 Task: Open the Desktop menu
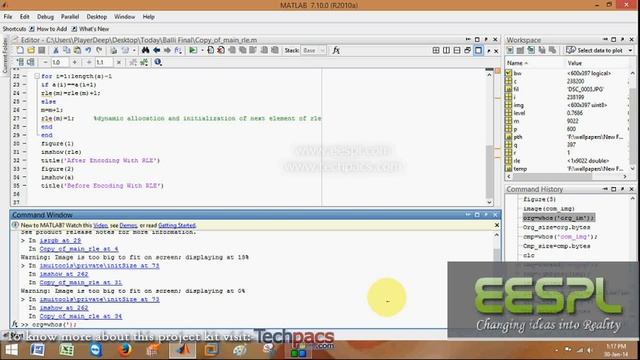click(x=96, y=17)
